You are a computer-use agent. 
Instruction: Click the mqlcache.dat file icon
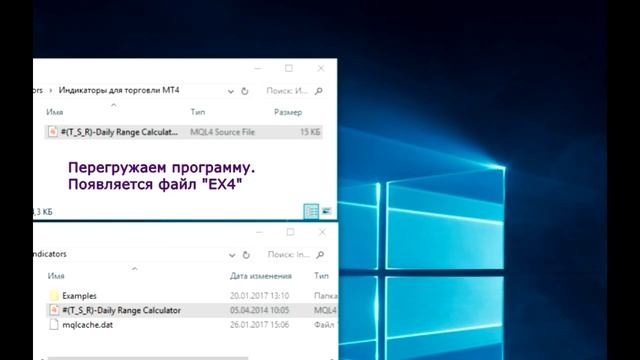[53, 324]
